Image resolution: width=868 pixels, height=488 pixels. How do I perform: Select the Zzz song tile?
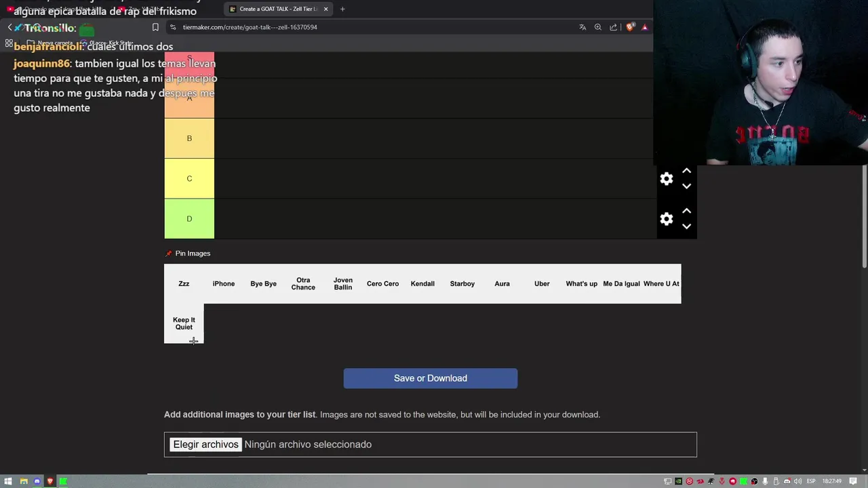pos(184,283)
